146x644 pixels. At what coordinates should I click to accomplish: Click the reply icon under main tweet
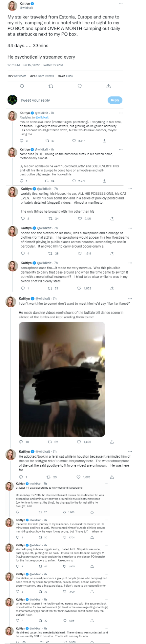coord(22,86)
